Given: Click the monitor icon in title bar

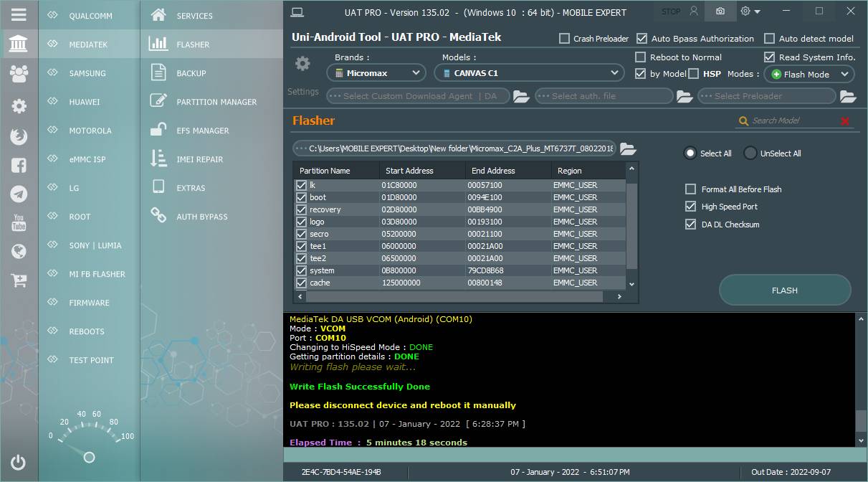Looking at the screenshot, I should [x=297, y=11].
